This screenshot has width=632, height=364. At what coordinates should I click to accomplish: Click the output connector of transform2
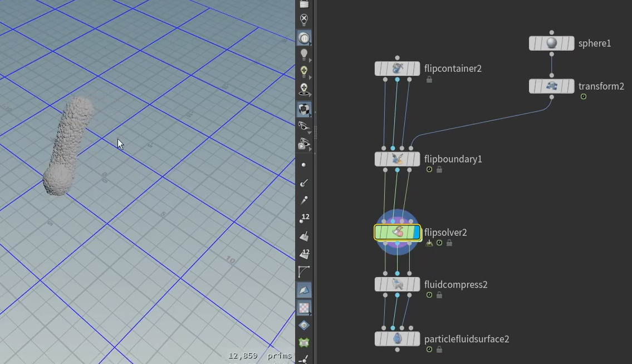point(551,97)
